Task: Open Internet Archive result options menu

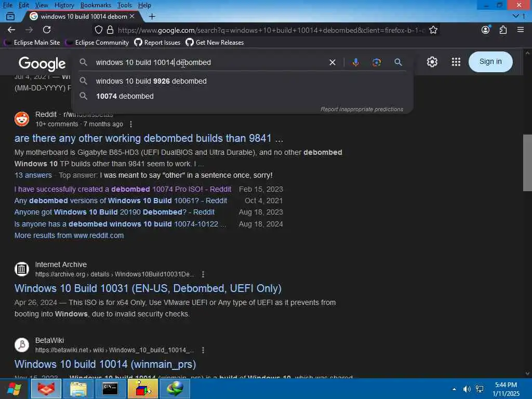Action: 203,274
